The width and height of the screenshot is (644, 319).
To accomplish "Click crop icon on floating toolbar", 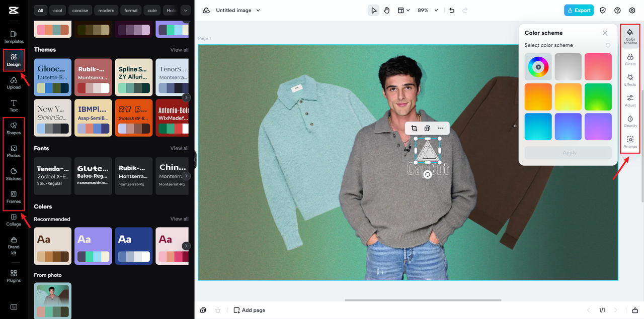I will pos(414,129).
